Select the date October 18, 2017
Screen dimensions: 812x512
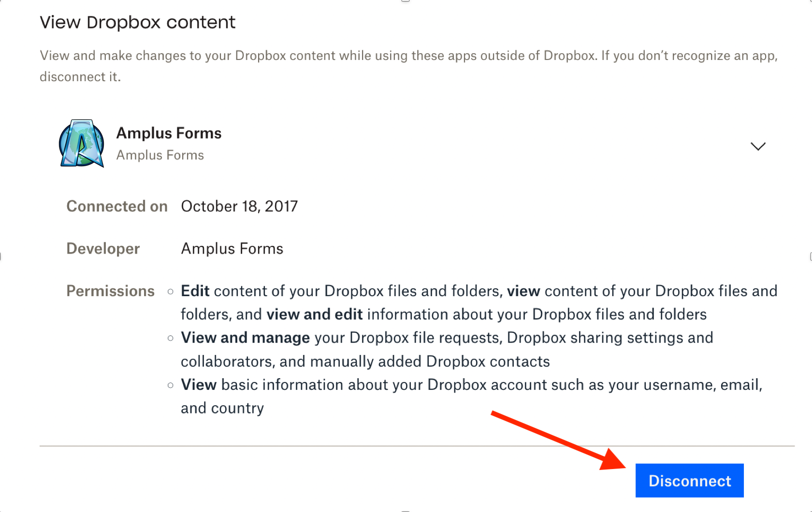tap(239, 206)
